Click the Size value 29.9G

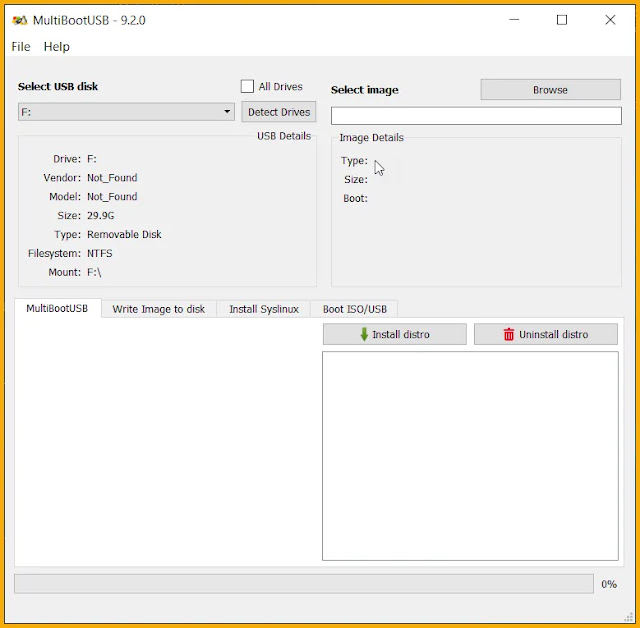100,215
